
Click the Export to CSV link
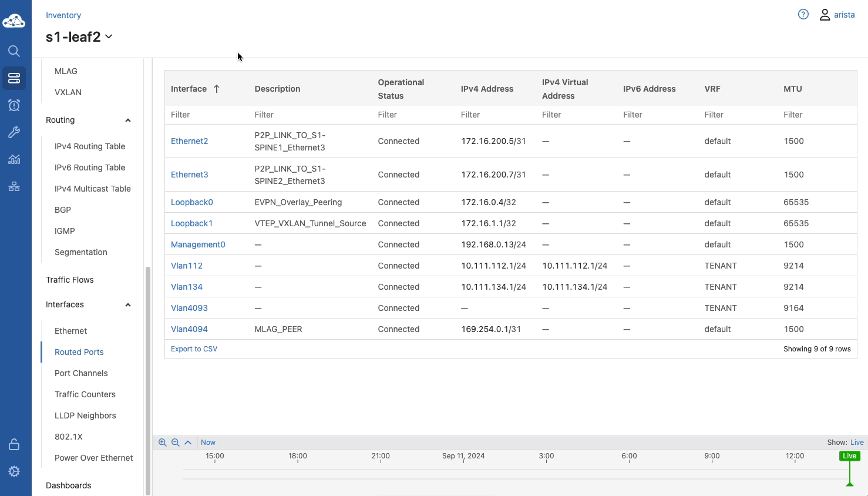pos(194,349)
